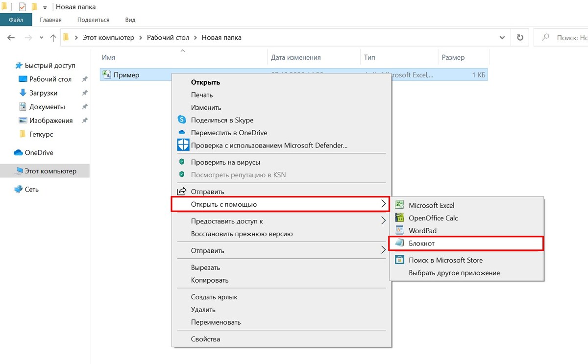Go up one folder with the Up arrow
Screen dimensions: 588x364
pos(53,38)
